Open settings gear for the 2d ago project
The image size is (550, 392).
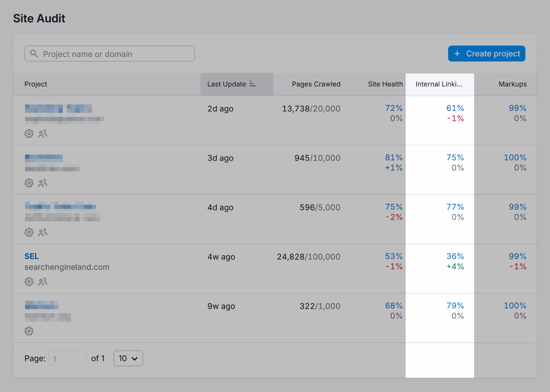coord(29,134)
